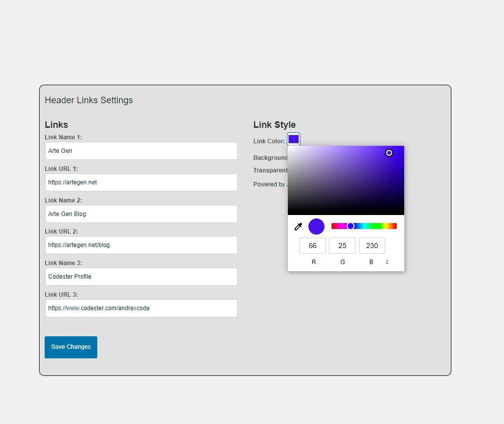Click the Link URL 2 label
The image size is (504, 424).
tap(61, 231)
